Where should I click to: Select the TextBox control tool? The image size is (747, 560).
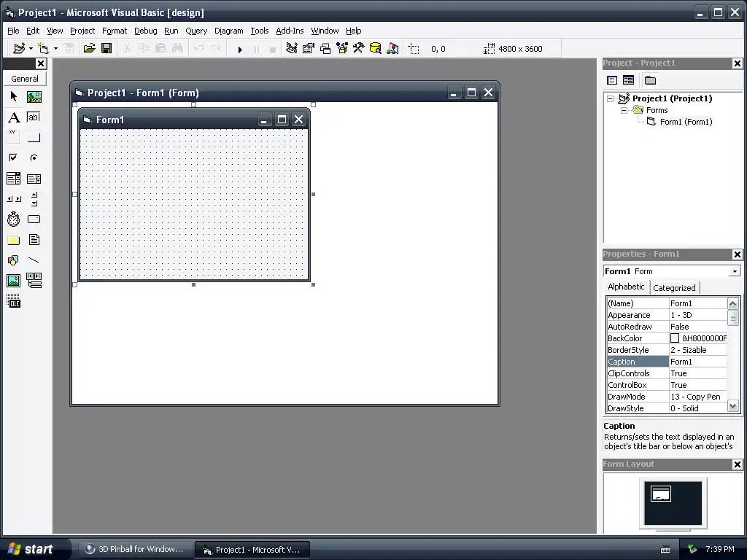(34, 117)
